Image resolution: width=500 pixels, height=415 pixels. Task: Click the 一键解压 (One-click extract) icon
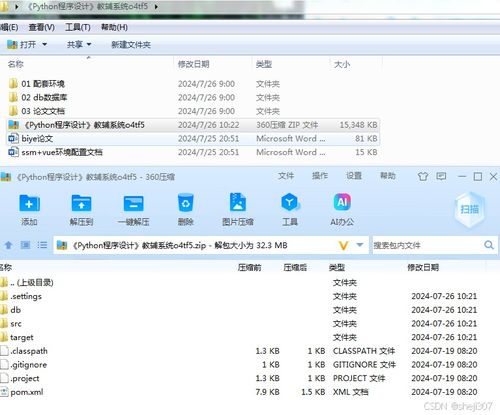tap(133, 203)
